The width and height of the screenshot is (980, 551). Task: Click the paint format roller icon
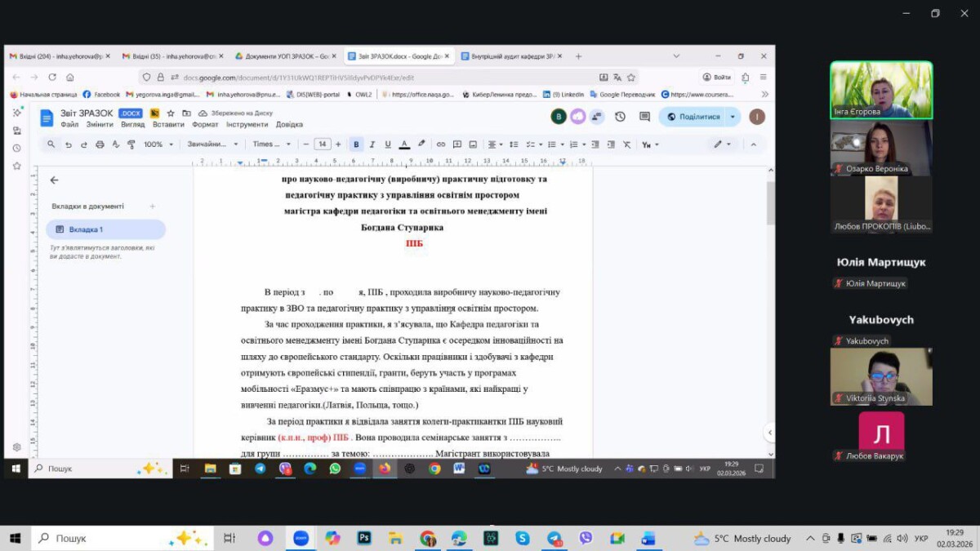pyautogui.click(x=131, y=144)
